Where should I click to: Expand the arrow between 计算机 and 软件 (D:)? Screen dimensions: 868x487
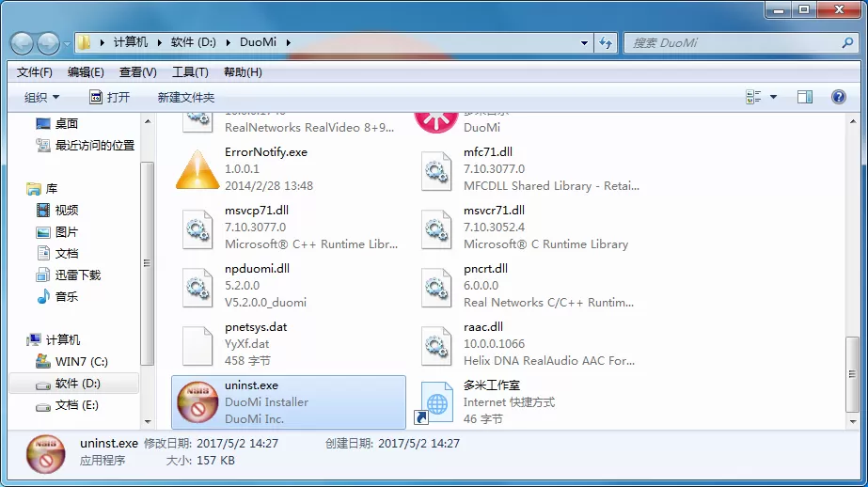160,42
